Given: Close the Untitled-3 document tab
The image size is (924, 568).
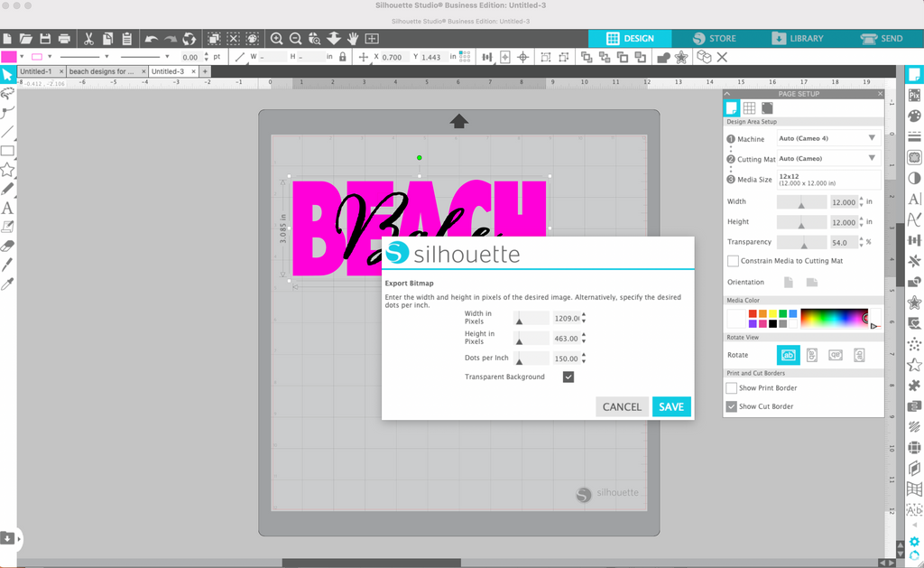Looking at the screenshot, I should (x=193, y=71).
